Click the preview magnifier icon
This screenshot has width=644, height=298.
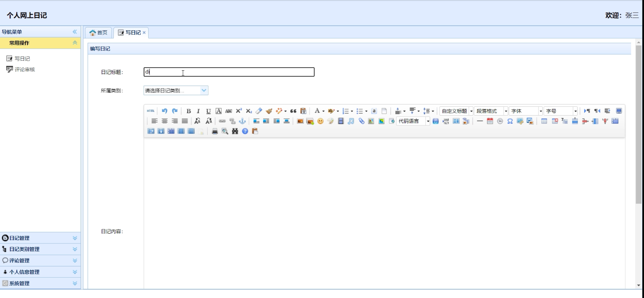(x=225, y=131)
